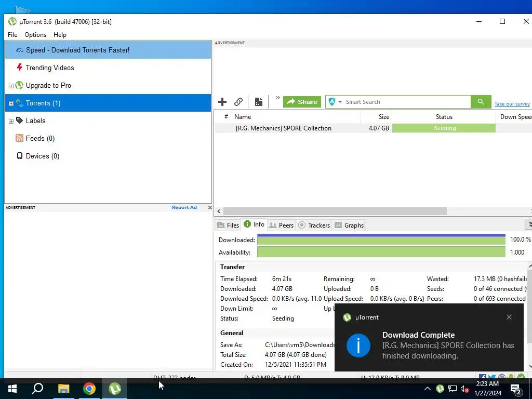Click the # column header
Image resolution: width=532 pixels, height=399 pixels.
(x=226, y=117)
